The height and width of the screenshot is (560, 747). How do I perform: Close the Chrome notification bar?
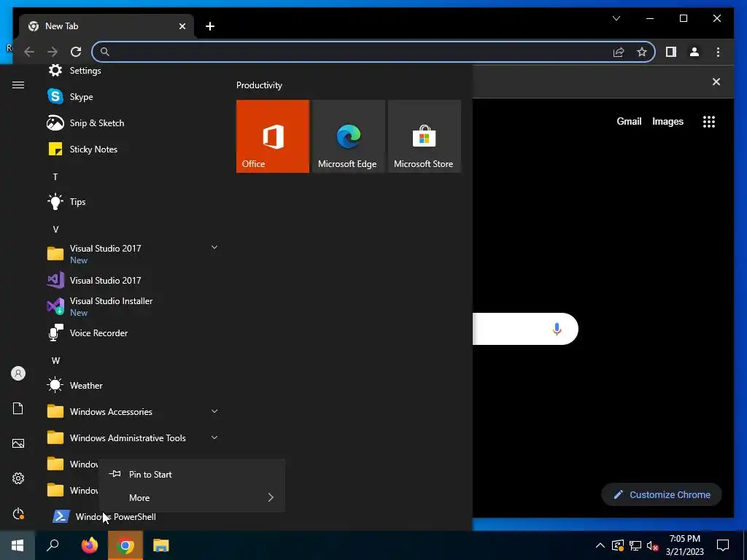716,82
